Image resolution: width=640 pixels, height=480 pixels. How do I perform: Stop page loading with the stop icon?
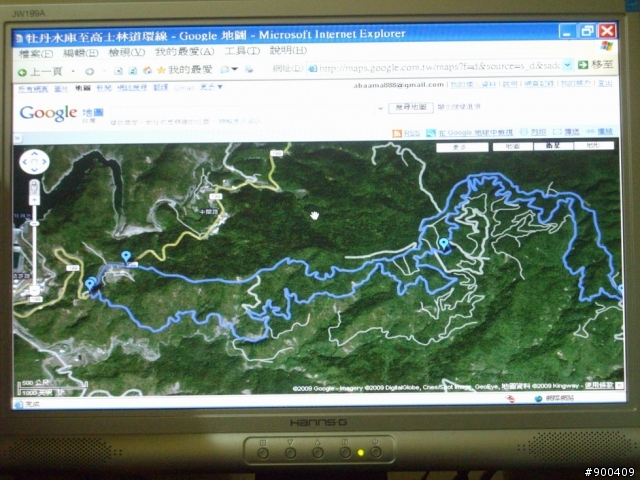coord(118,71)
